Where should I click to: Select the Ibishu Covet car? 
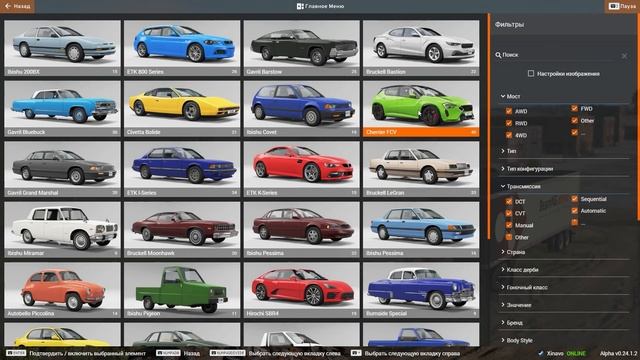(x=301, y=109)
